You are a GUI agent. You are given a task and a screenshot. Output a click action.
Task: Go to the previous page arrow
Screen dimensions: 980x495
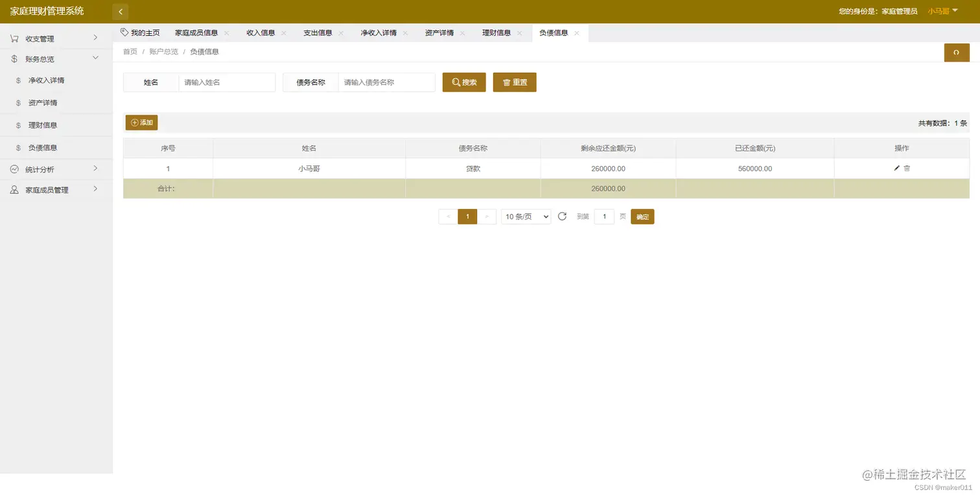(x=448, y=217)
